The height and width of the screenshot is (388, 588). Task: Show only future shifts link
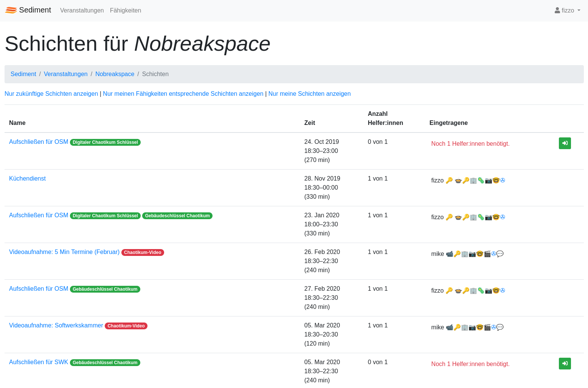click(51, 94)
